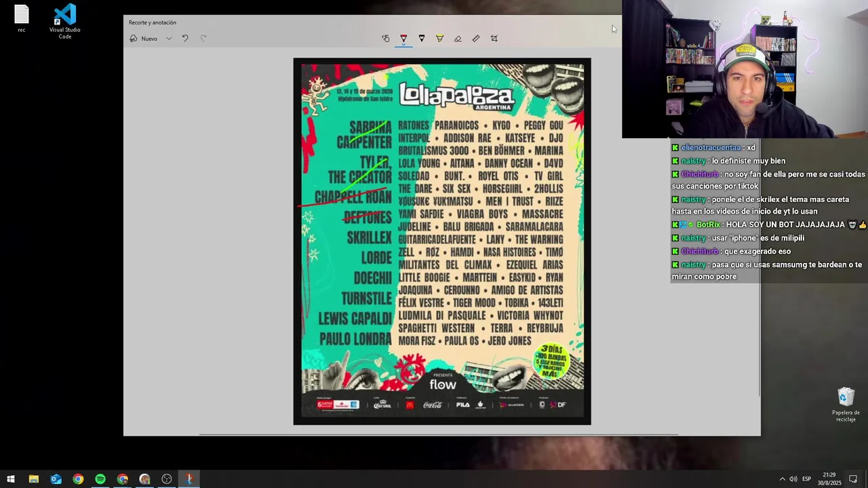Click the ESP language indicator

click(807, 479)
